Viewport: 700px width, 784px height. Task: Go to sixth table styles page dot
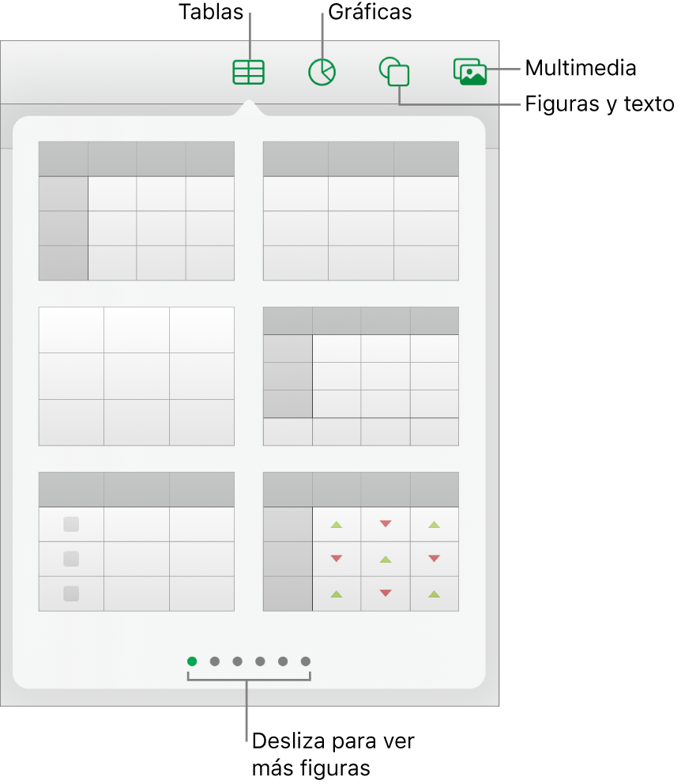point(306,661)
